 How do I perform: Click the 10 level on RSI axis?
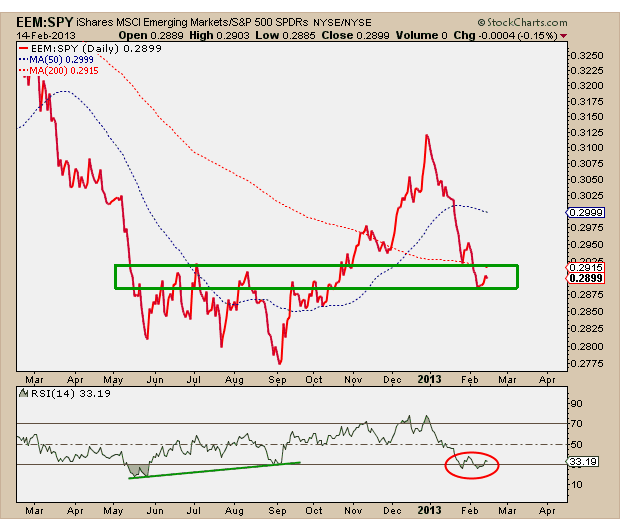pyautogui.click(x=576, y=484)
